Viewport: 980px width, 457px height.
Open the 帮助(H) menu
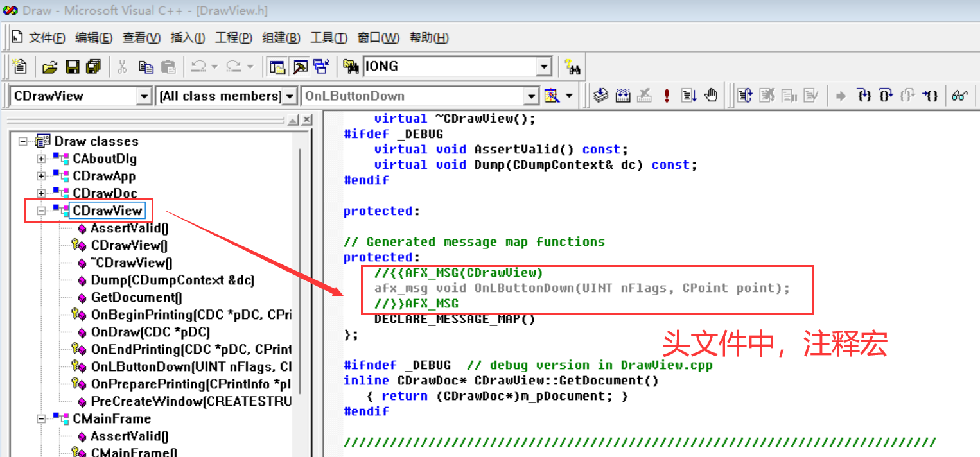click(429, 38)
